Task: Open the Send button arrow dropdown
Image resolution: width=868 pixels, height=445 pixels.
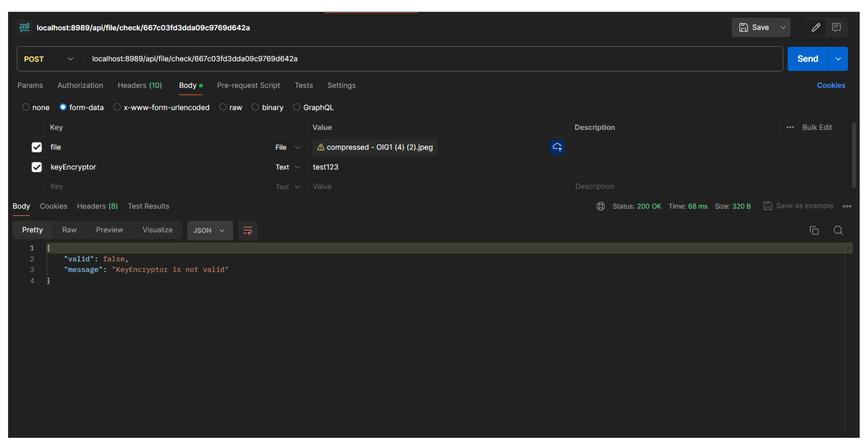Action: click(838, 59)
